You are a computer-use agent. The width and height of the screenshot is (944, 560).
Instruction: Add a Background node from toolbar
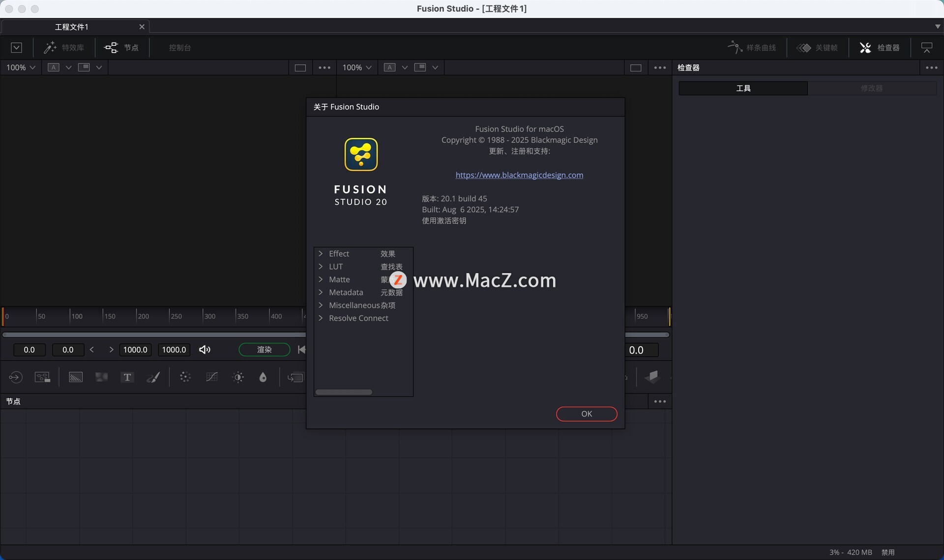click(76, 377)
